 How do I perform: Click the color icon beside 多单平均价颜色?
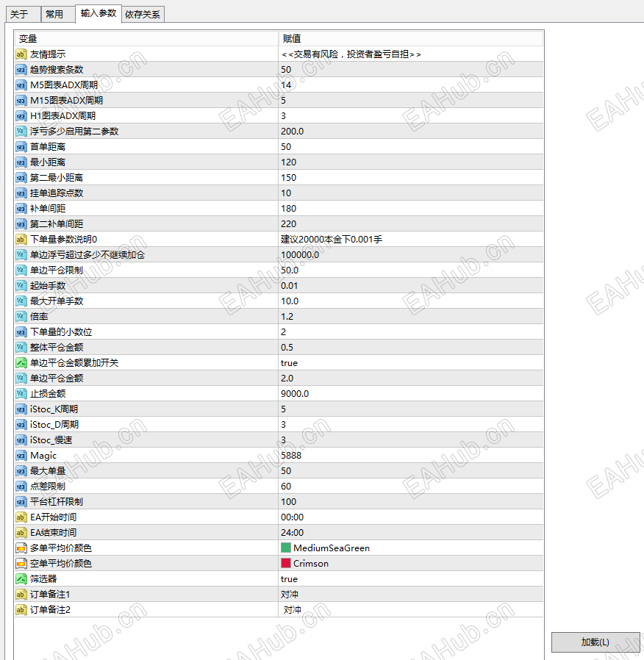tap(21, 548)
